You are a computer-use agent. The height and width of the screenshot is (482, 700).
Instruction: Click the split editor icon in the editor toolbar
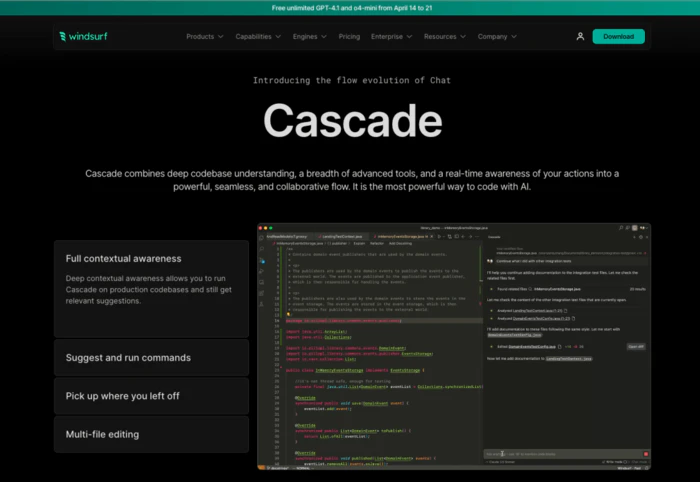point(456,237)
